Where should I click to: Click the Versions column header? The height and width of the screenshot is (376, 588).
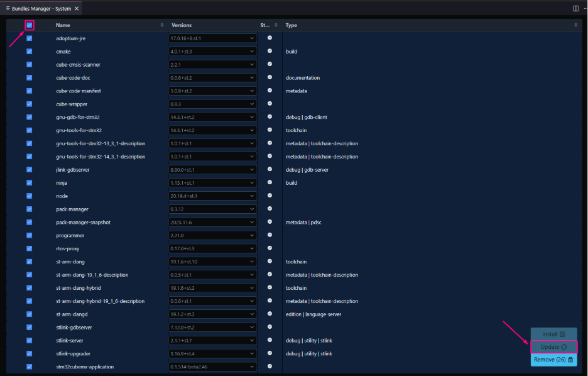pos(182,25)
